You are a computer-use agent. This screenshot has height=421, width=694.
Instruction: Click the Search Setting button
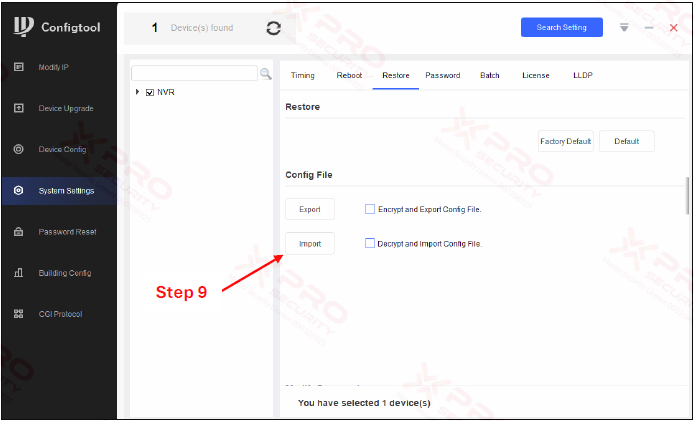tap(562, 27)
